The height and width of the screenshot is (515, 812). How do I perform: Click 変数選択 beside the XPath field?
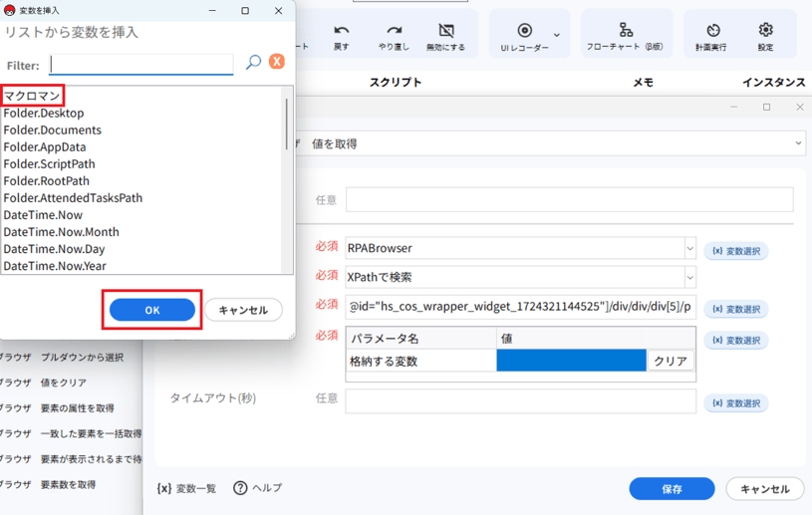[x=736, y=309]
